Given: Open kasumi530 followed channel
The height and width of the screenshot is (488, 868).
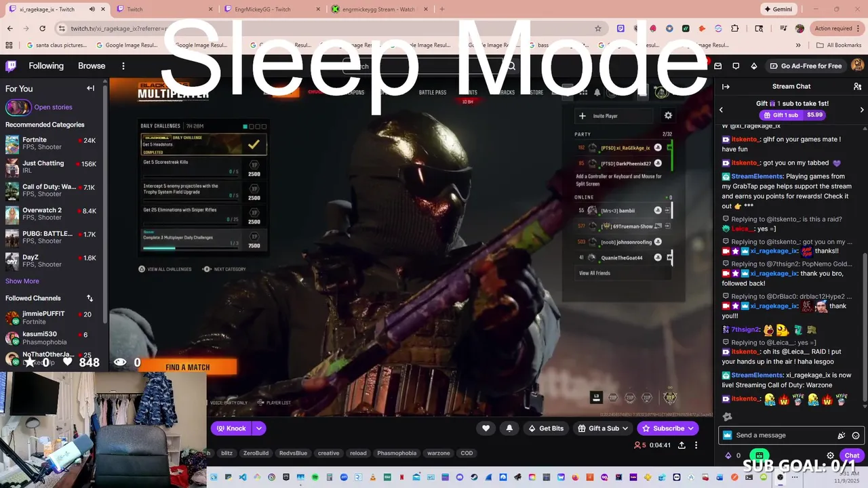Looking at the screenshot, I should [x=51, y=338].
